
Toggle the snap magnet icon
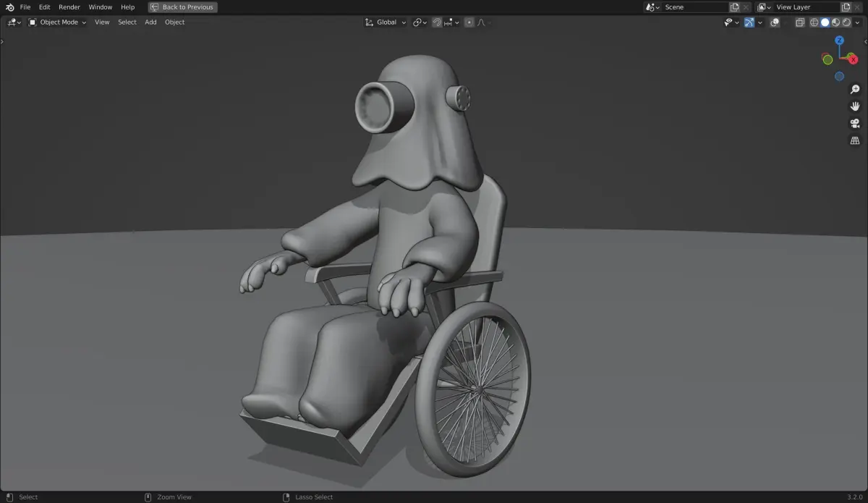pyautogui.click(x=437, y=22)
